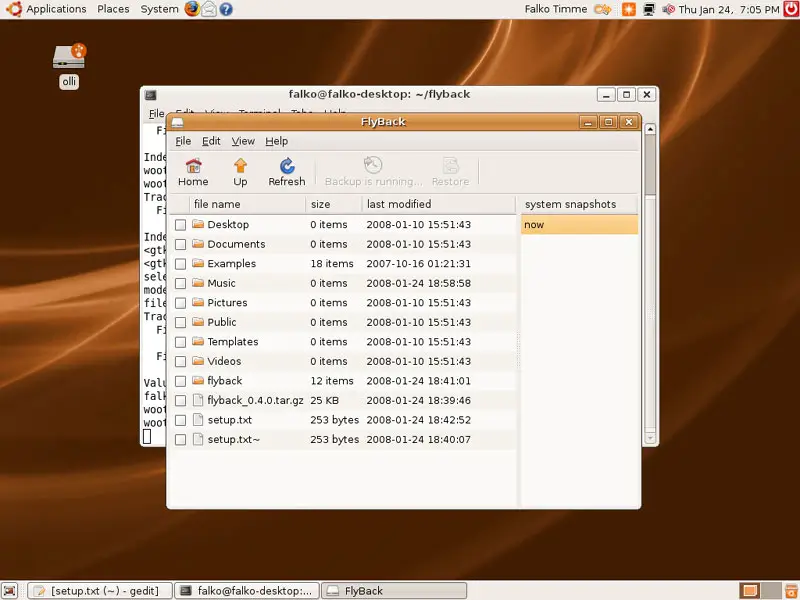Open the mail client panel icon
The height and width of the screenshot is (600, 800).
pyautogui.click(x=209, y=9)
